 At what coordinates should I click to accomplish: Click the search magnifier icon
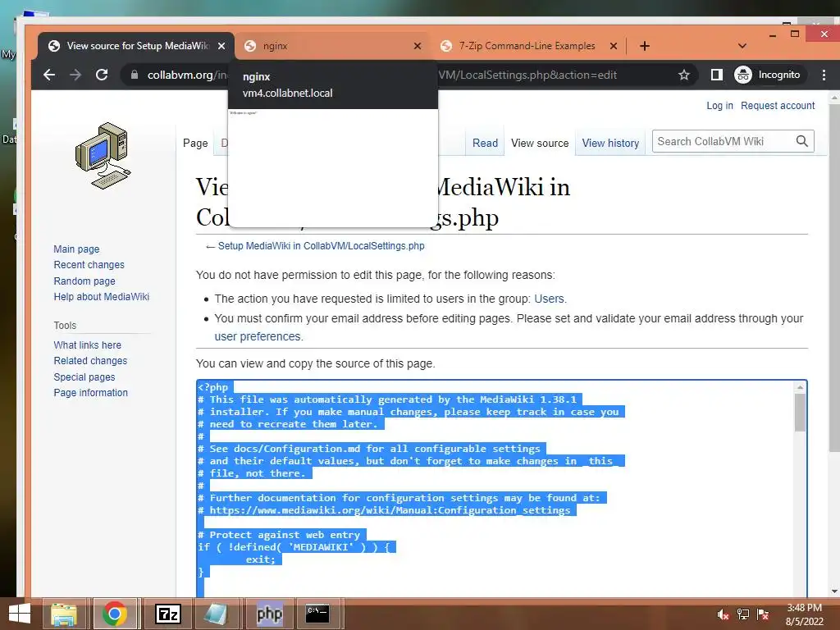[x=802, y=141]
